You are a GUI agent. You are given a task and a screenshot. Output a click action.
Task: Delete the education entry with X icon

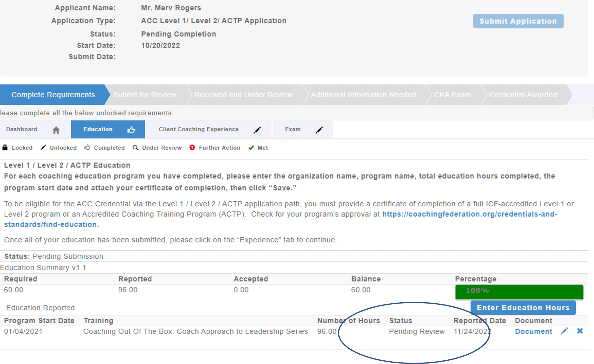click(580, 331)
